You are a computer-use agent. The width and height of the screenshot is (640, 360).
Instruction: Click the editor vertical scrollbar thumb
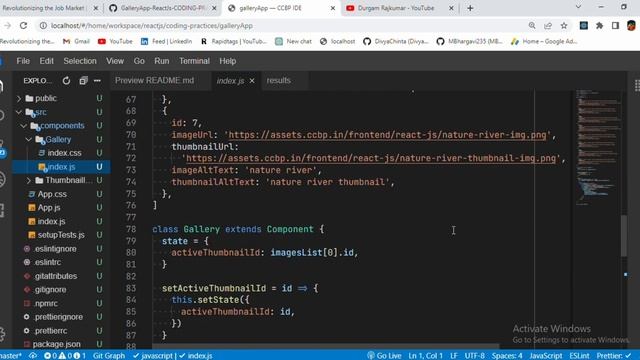point(623,236)
